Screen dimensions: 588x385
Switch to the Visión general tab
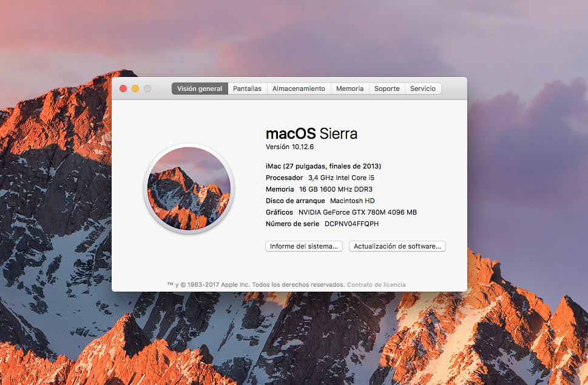click(200, 89)
